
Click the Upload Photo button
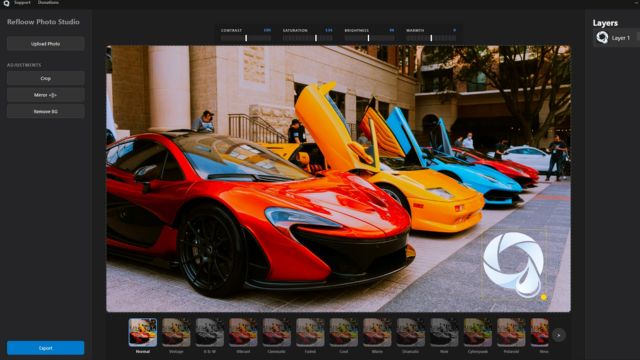[45, 44]
